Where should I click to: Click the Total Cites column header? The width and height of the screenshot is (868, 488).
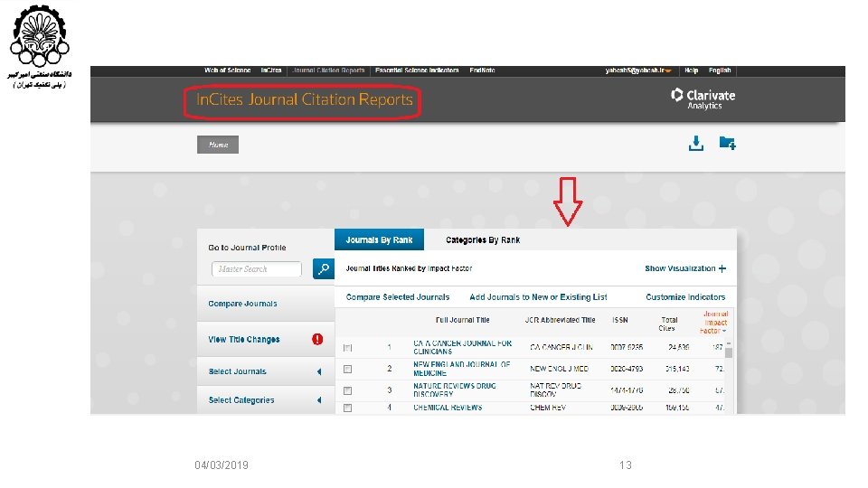668,324
